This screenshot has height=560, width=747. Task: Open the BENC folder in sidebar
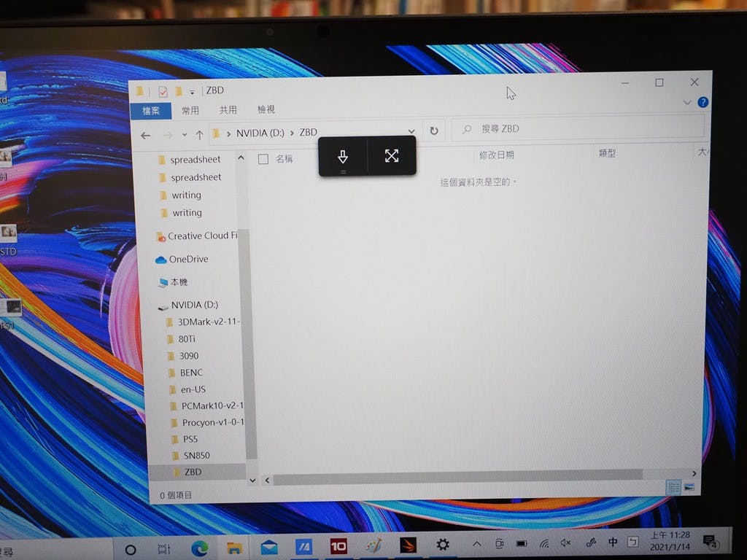185,373
